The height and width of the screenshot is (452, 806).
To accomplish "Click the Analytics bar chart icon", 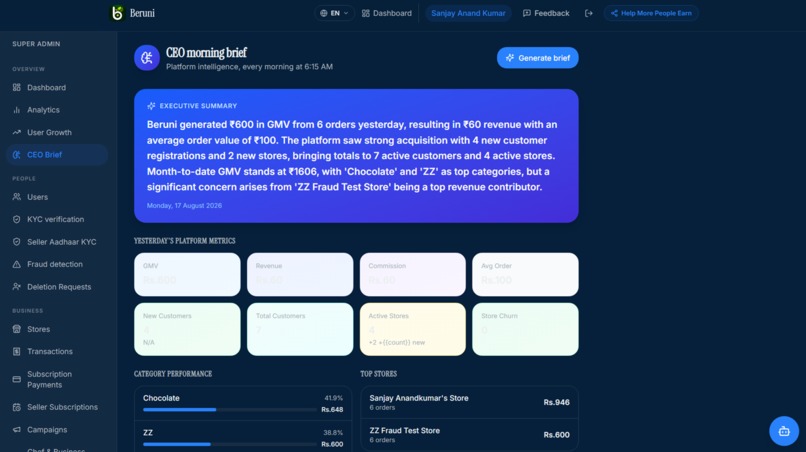I will point(16,110).
